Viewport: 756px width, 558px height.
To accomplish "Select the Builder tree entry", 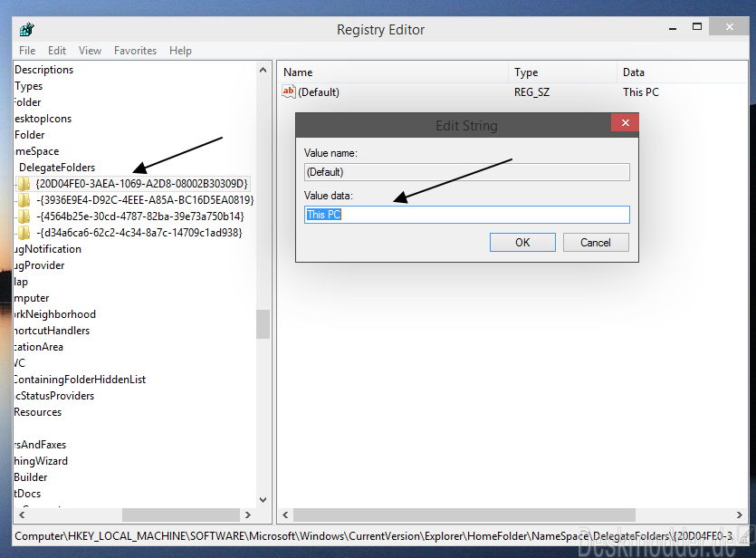I will point(31,477).
